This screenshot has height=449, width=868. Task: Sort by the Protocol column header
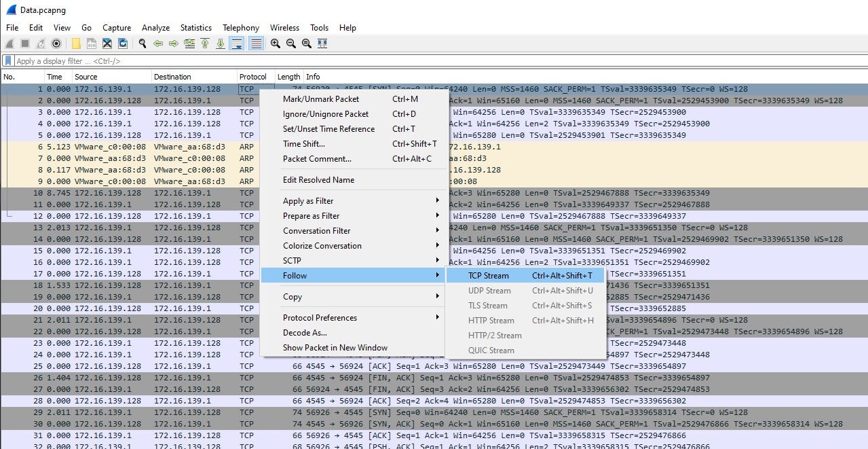[x=255, y=77]
